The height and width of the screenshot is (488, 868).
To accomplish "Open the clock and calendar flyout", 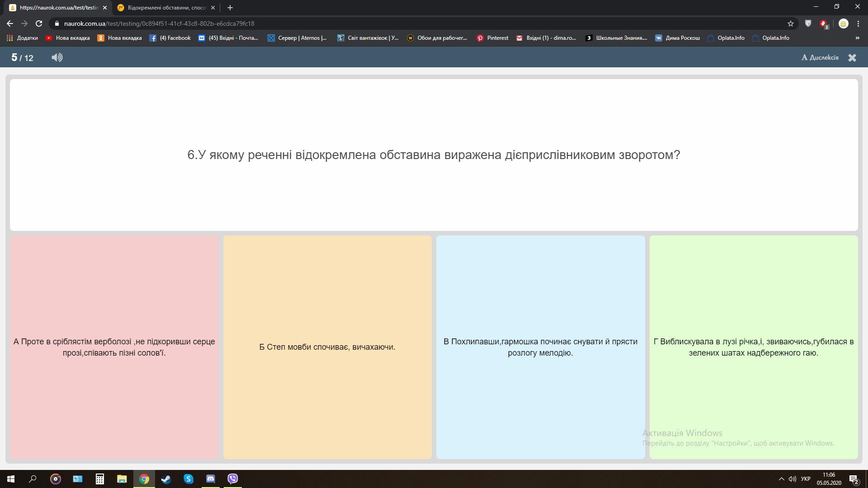I will click(829, 479).
